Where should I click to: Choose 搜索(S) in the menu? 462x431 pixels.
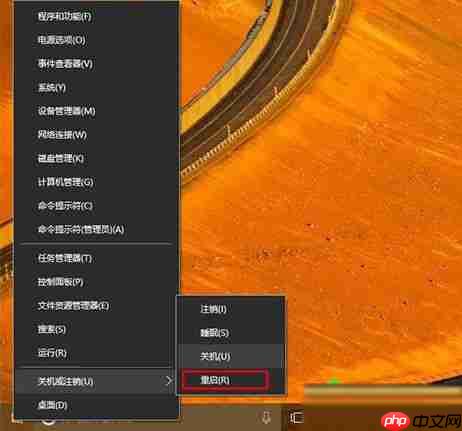[97, 329]
